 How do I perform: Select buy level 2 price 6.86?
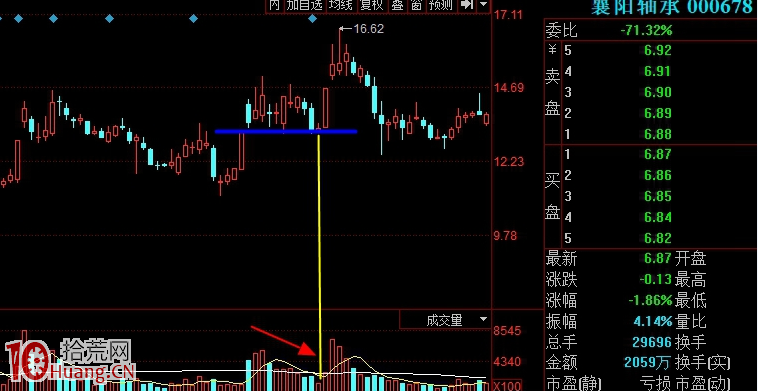pos(658,175)
